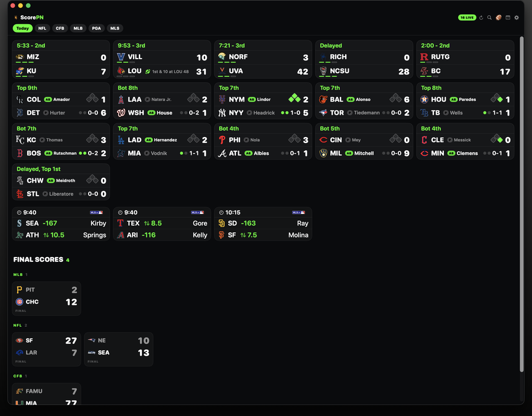Click the 'Delayed, Top 1st' status text
532x416 pixels.
(x=38, y=169)
